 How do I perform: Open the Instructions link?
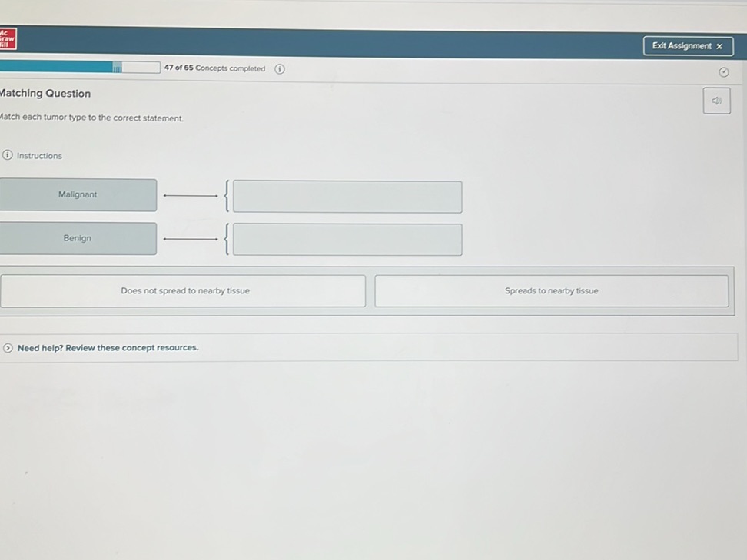pyautogui.click(x=39, y=156)
